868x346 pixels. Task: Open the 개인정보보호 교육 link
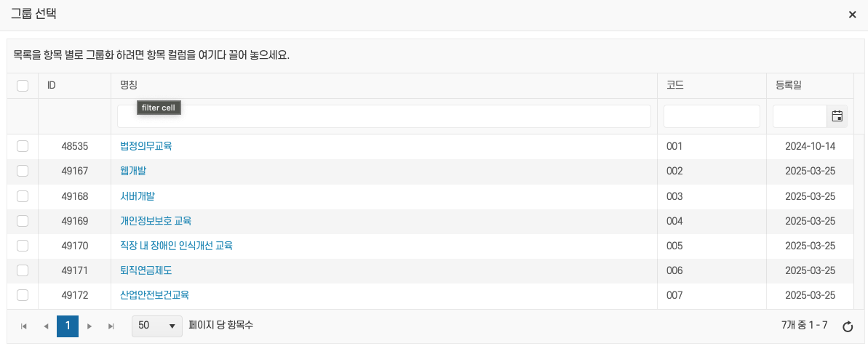pyautogui.click(x=156, y=221)
